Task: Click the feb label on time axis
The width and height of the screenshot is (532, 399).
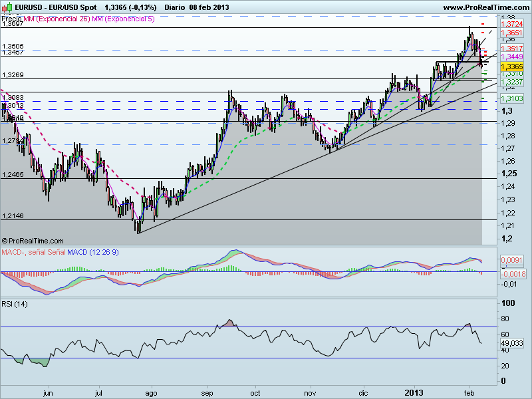Action: pyautogui.click(x=469, y=393)
